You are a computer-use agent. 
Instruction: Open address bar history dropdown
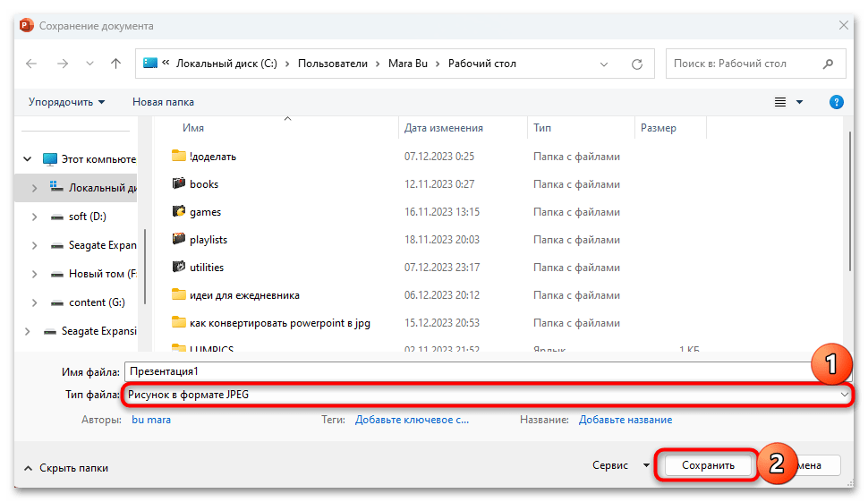point(604,64)
